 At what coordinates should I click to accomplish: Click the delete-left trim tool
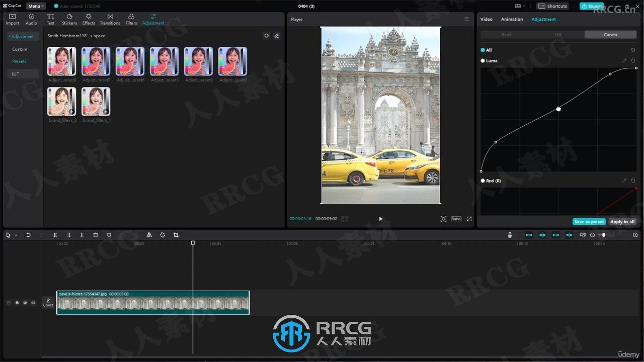pos(69,235)
